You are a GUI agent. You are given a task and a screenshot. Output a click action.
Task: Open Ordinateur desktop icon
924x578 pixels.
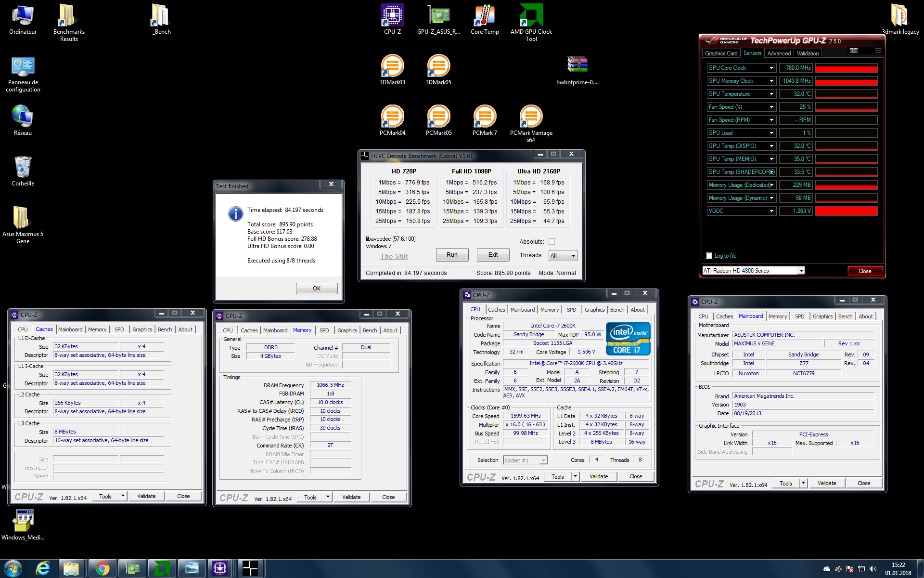click(23, 19)
